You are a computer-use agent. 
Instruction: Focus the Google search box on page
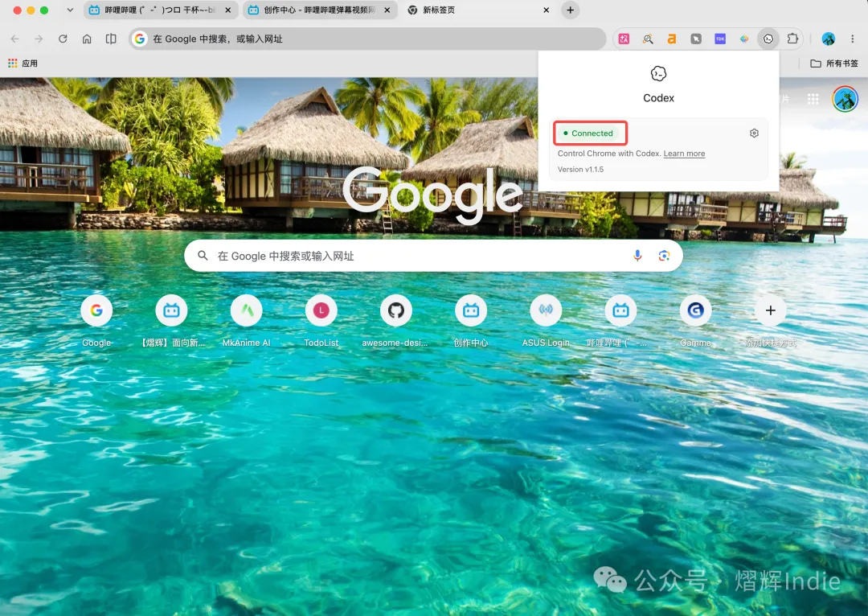click(x=433, y=256)
